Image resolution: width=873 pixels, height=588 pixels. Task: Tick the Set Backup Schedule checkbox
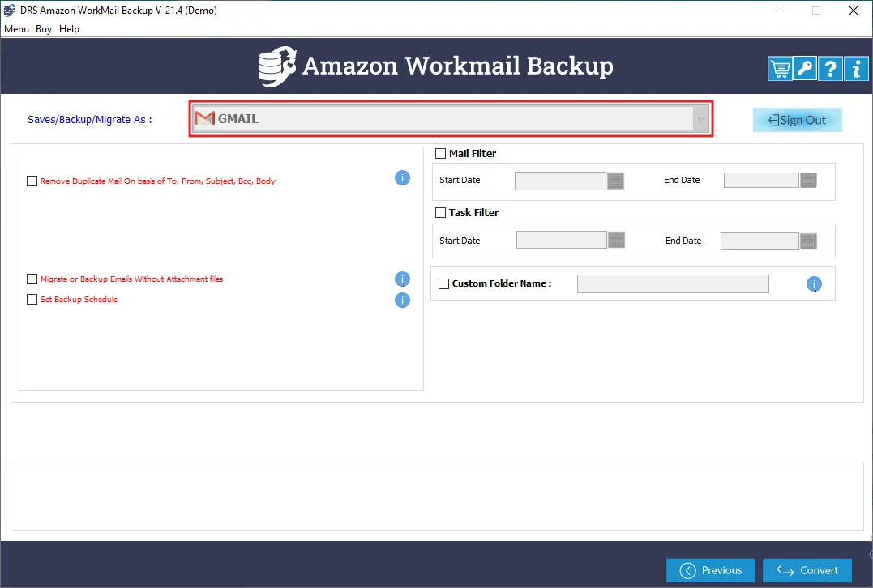click(32, 300)
